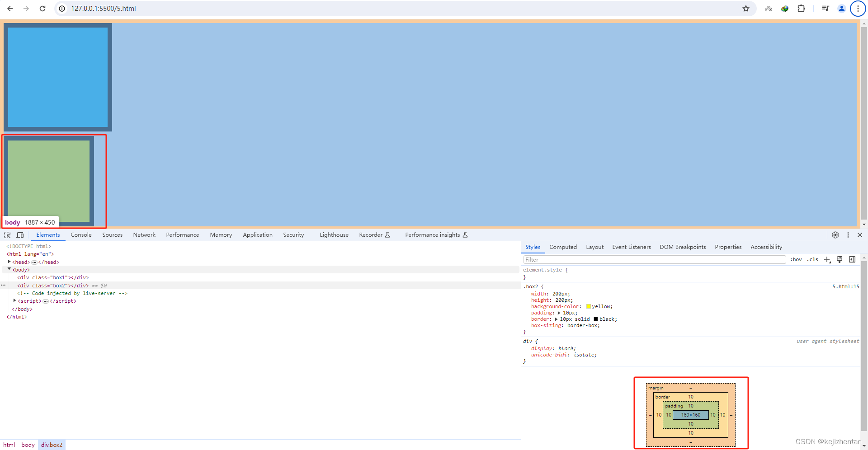Reload the current page

click(42, 9)
